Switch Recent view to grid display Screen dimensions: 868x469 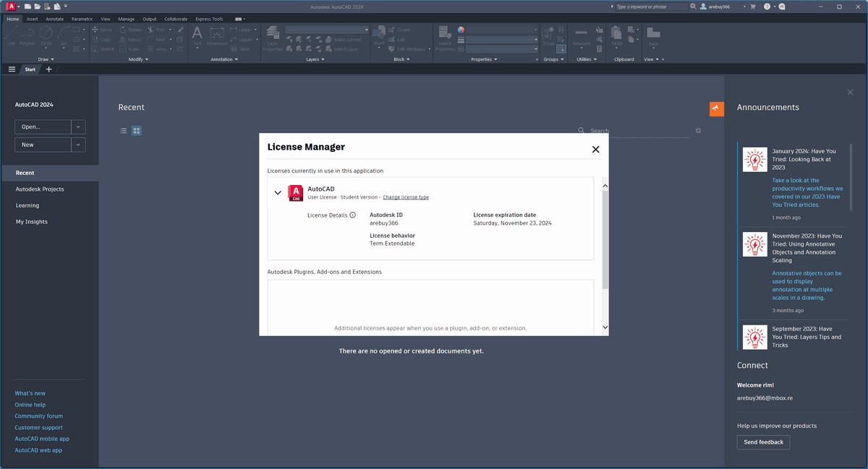[x=137, y=131]
